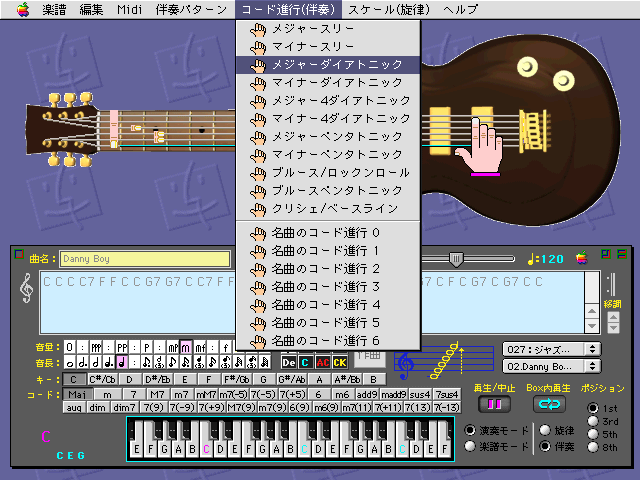Open the Apple menu
The height and width of the screenshot is (480, 640).
[x=23, y=9]
